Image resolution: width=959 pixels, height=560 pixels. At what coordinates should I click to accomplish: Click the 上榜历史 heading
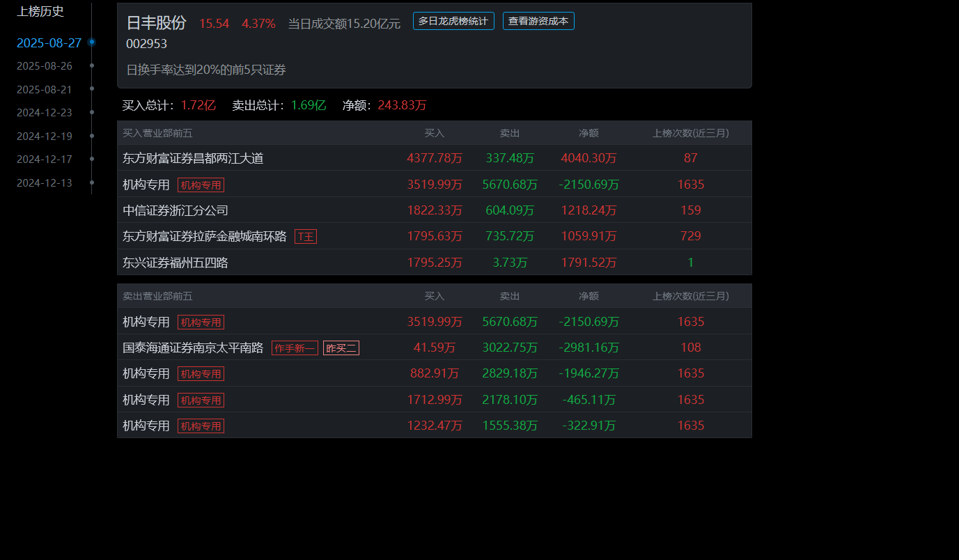(x=40, y=11)
